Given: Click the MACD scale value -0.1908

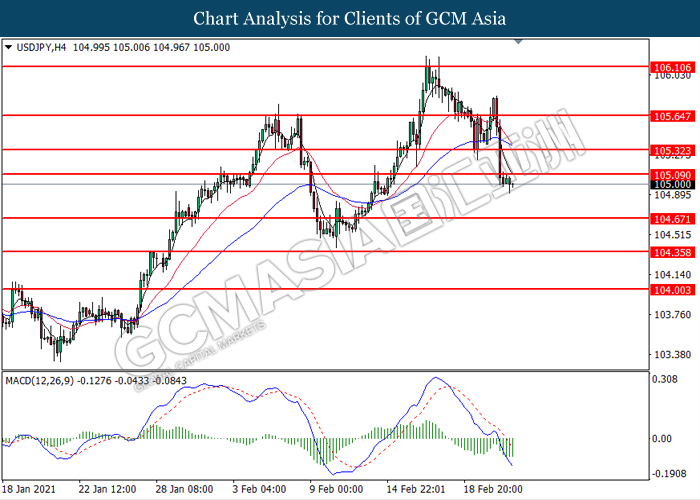Looking at the screenshot, I should pos(669,474).
